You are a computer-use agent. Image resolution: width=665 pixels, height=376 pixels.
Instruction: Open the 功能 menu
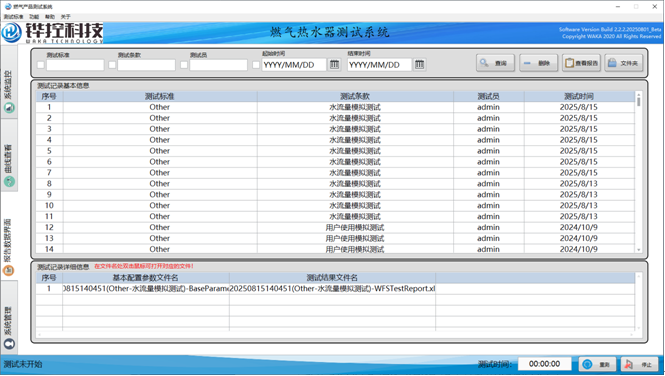pos(34,17)
